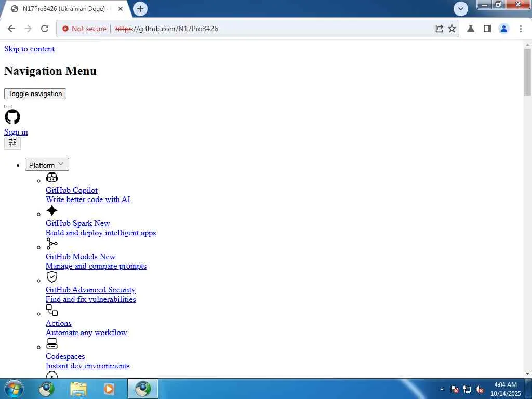Open the GitHub Advanced Security link
The height and width of the screenshot is (399, 532).
click(90, 290)
